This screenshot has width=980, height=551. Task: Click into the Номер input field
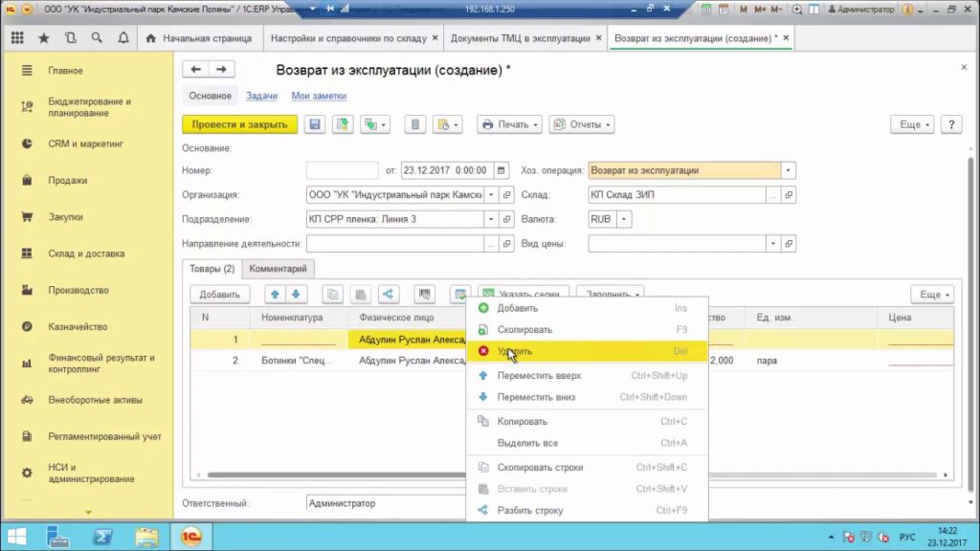(342, 170)
